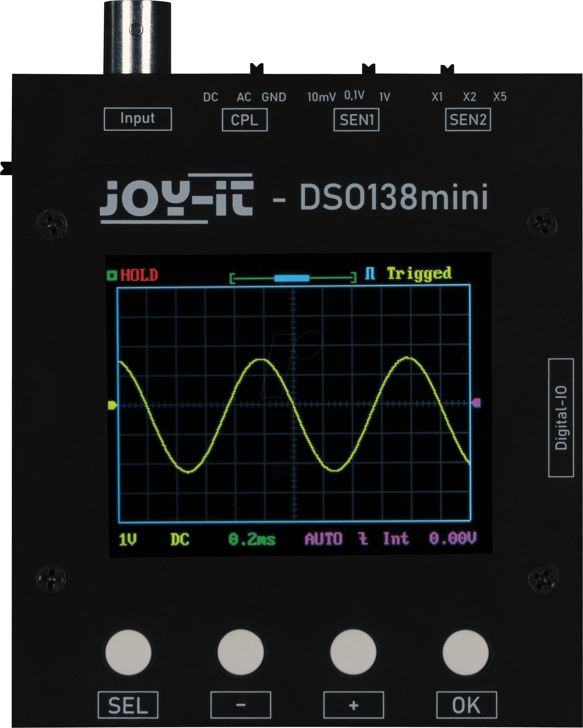The height and width of the screenshot is (728, 583).
Task: Click the X1 label above SEN2
Action: click(x=437, y=97)
